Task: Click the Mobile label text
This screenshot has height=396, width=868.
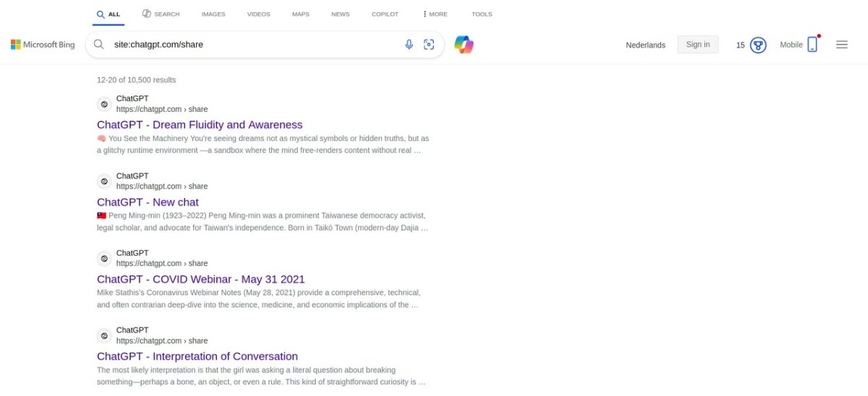Action: click(791, 45)
